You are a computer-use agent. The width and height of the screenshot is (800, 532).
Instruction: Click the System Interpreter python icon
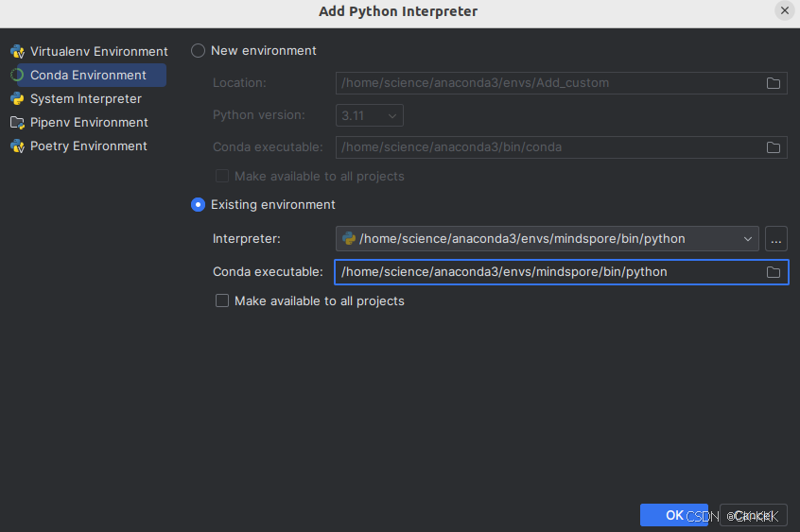click(17, 98)
